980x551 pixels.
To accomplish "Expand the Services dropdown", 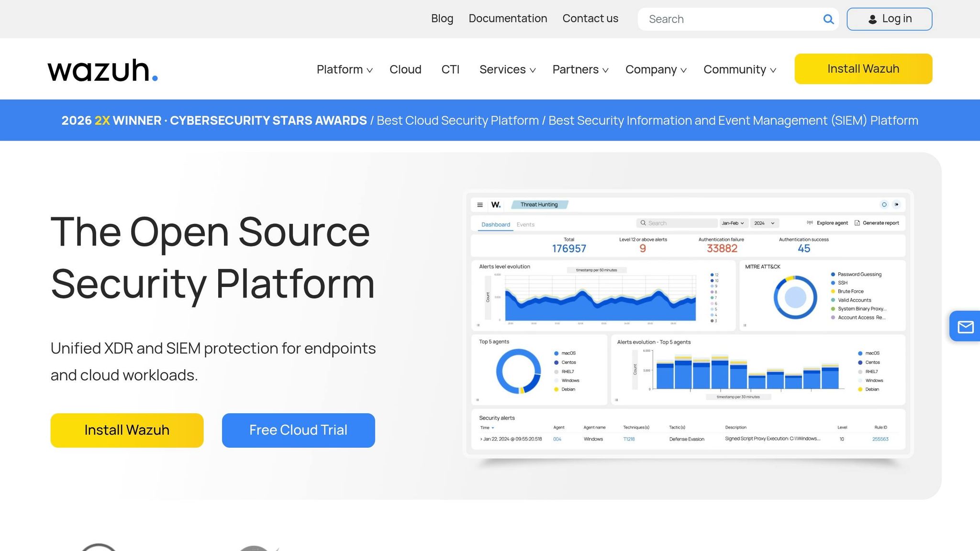I will click(507, 69).
